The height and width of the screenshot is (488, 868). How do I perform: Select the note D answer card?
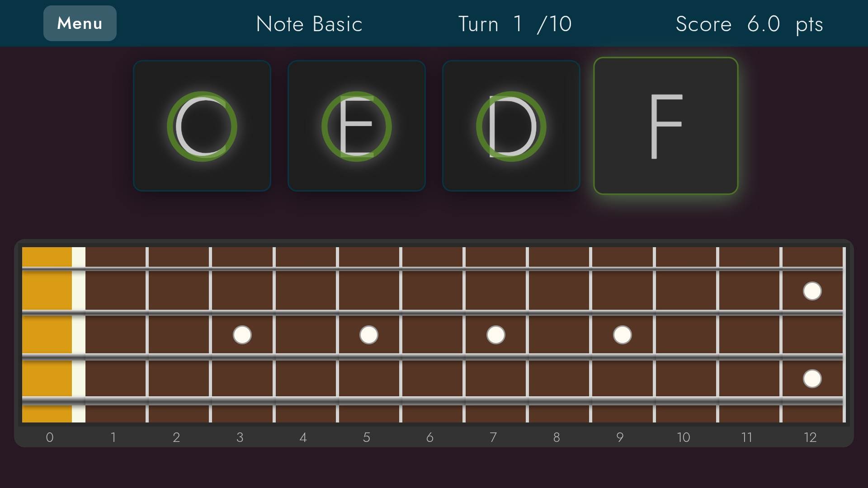pos(511,127)
